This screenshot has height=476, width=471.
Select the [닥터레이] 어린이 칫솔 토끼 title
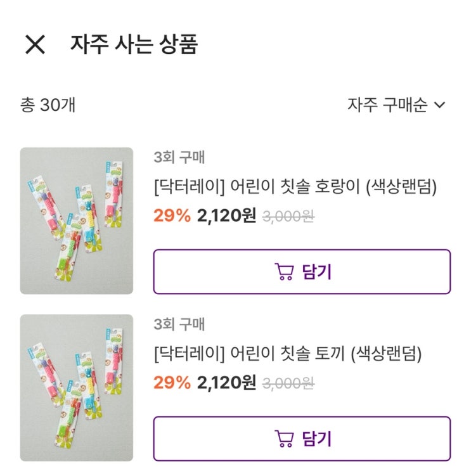pyautogui.click(x=287, y=354)
